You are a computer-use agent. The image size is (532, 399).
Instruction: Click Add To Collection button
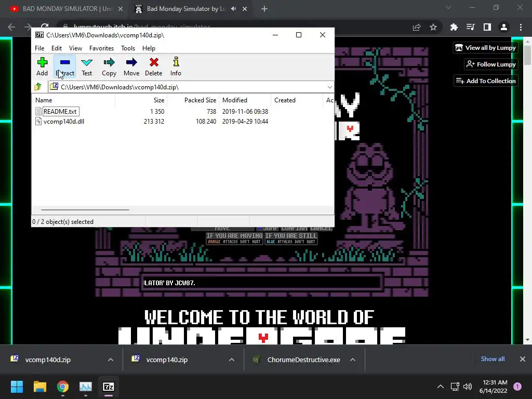[486, 81]
